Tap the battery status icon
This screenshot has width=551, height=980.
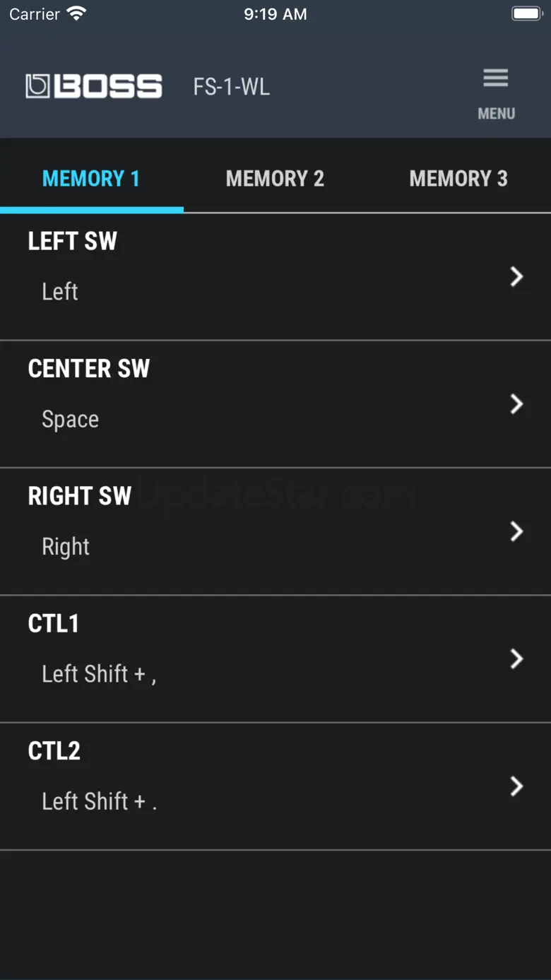(x=526, y=14)
